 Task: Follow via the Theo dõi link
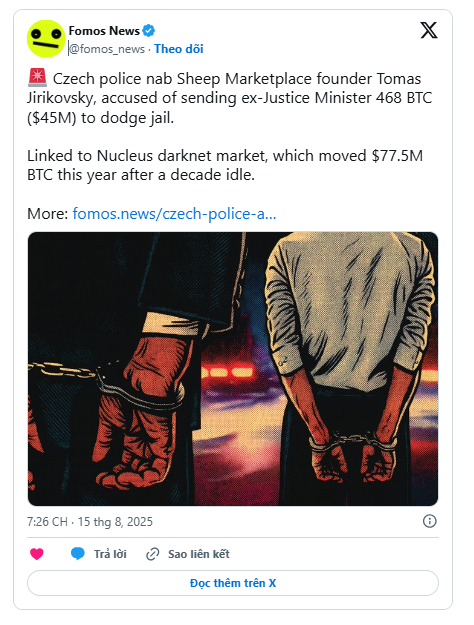tap(179, 49)
